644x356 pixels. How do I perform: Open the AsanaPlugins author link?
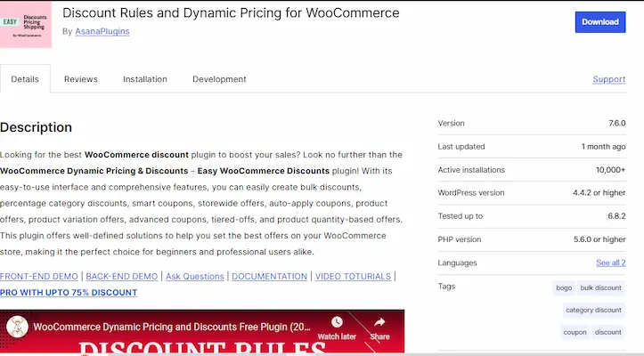click(x=102, y=31)
